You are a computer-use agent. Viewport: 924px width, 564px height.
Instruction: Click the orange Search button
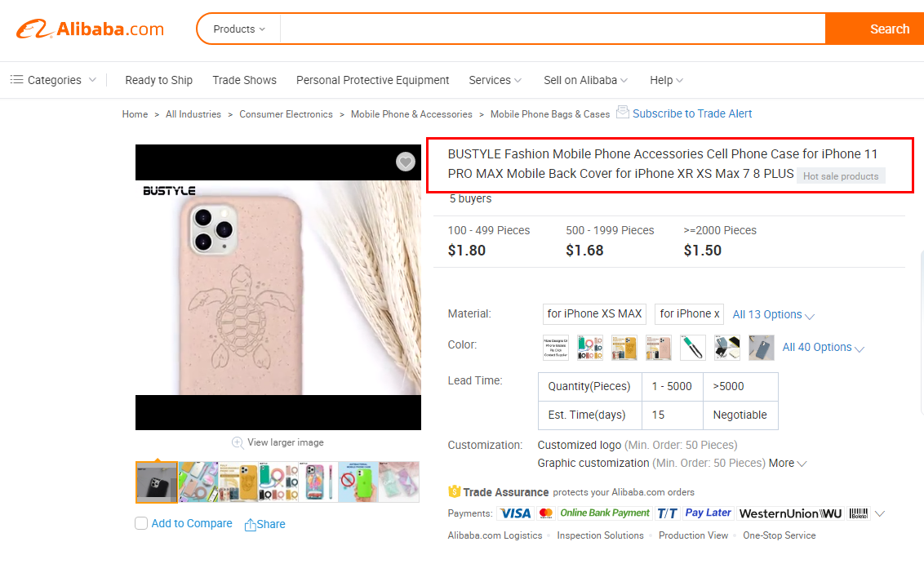click(874, 29)
